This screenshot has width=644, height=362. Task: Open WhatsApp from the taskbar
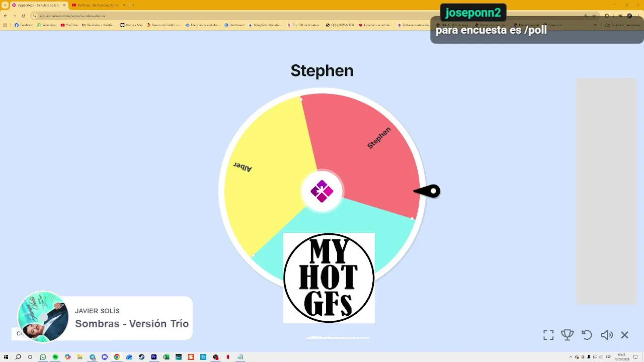(43, 357)
